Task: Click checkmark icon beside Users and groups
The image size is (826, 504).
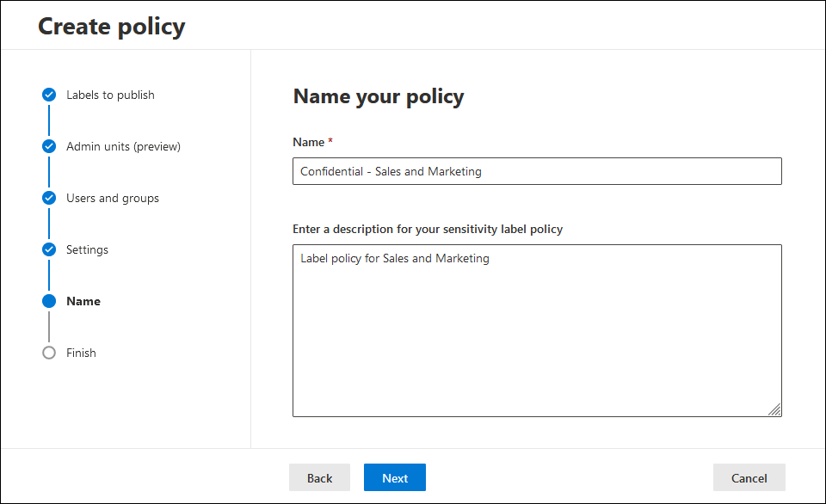Action: click(49, 198)
